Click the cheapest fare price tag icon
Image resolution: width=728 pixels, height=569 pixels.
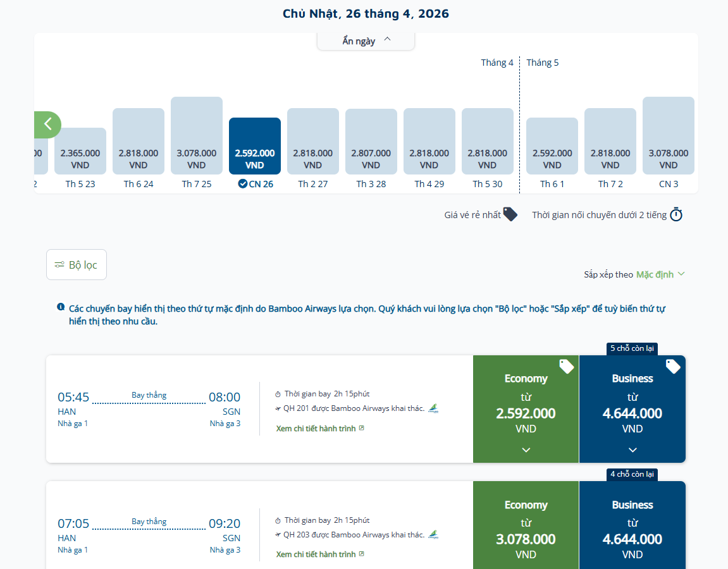pos(510,214)
